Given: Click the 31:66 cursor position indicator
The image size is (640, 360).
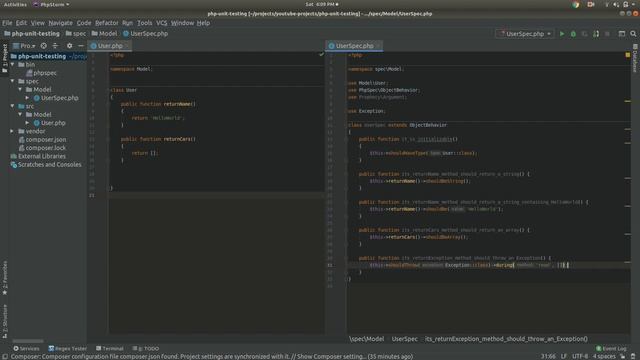Looking at the screenshot, I should pyautogui.click(x=548, y=356).
